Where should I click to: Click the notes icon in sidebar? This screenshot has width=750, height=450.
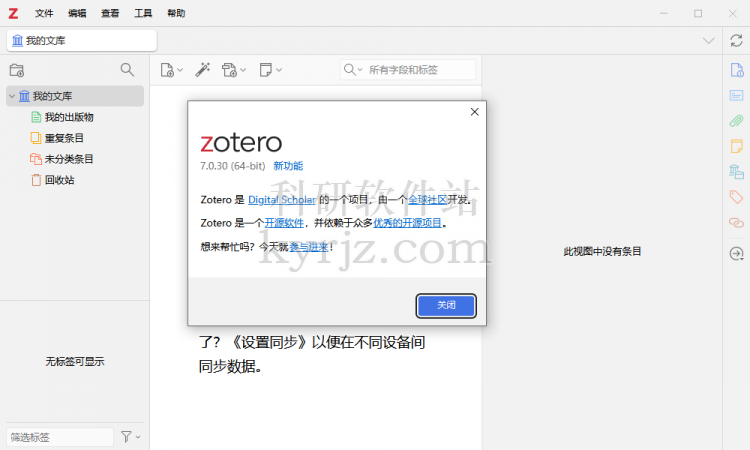[x=737, y=146]
